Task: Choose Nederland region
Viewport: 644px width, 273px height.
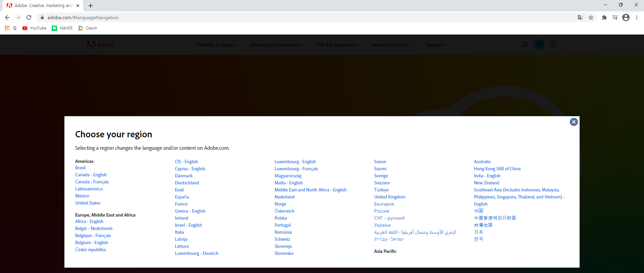Action: (x=284, y=197)
